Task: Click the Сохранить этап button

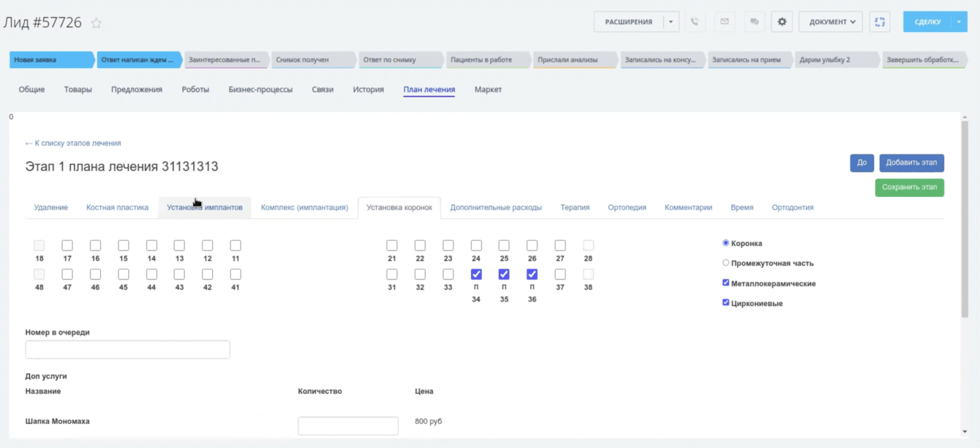Action: pyautogui.click(x=909, y=187)
